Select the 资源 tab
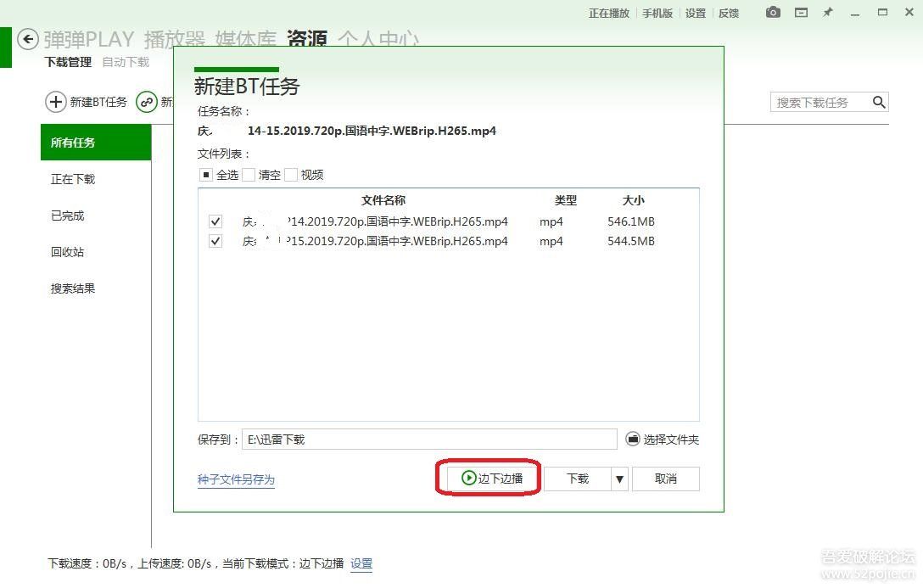 pos(307,39)
